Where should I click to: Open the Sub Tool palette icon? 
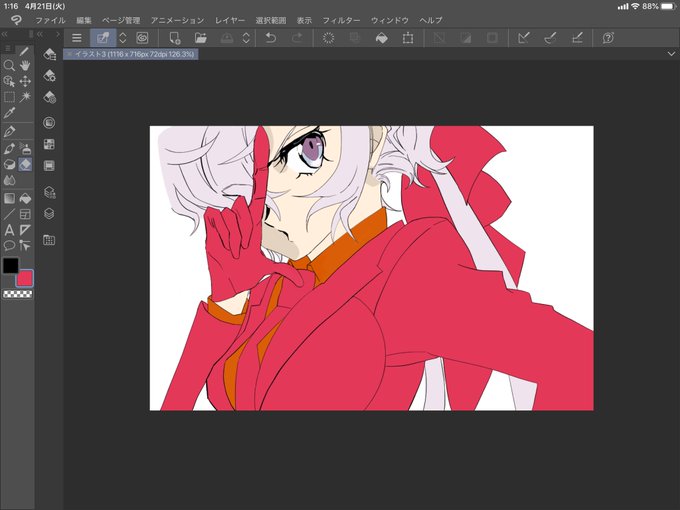[x=49, y=54]
